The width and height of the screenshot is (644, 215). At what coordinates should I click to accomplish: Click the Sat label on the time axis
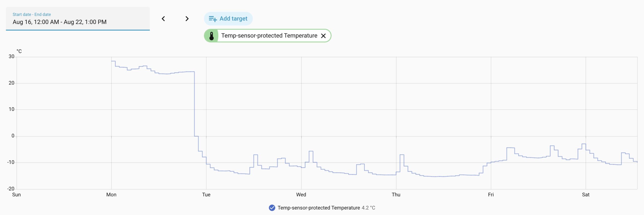click(x=586, y=195)
